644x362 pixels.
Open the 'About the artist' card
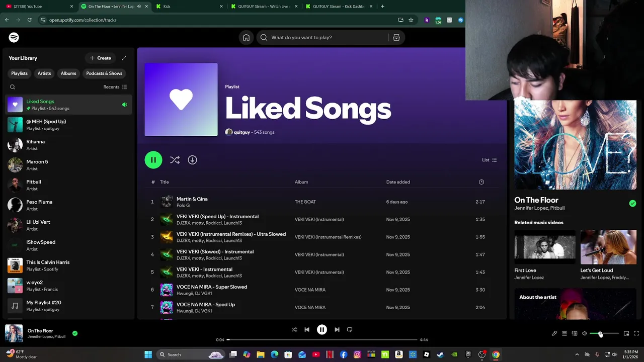point(576,304)
